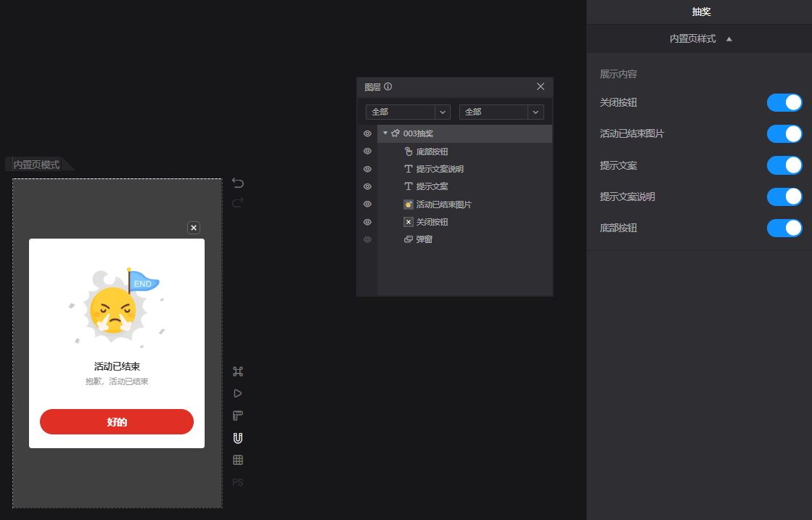Turn off the 活动已结束图片 switch
This screenshot has width=812, height=520.
pyautogui.click(x=784, y=133)
